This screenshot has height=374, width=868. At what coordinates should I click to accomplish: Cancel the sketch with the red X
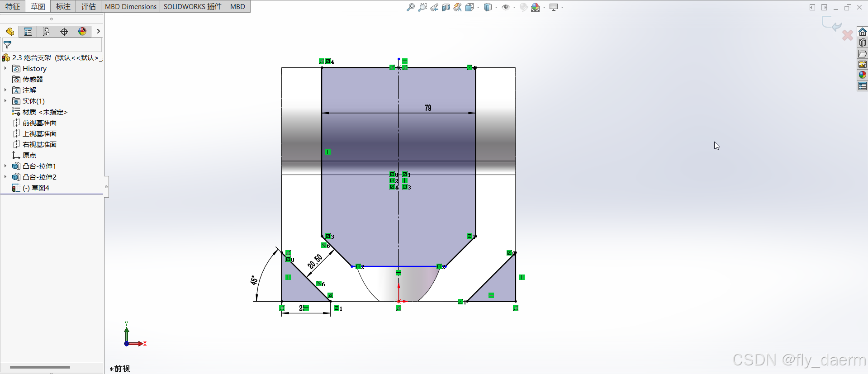(x=848, y=35)
